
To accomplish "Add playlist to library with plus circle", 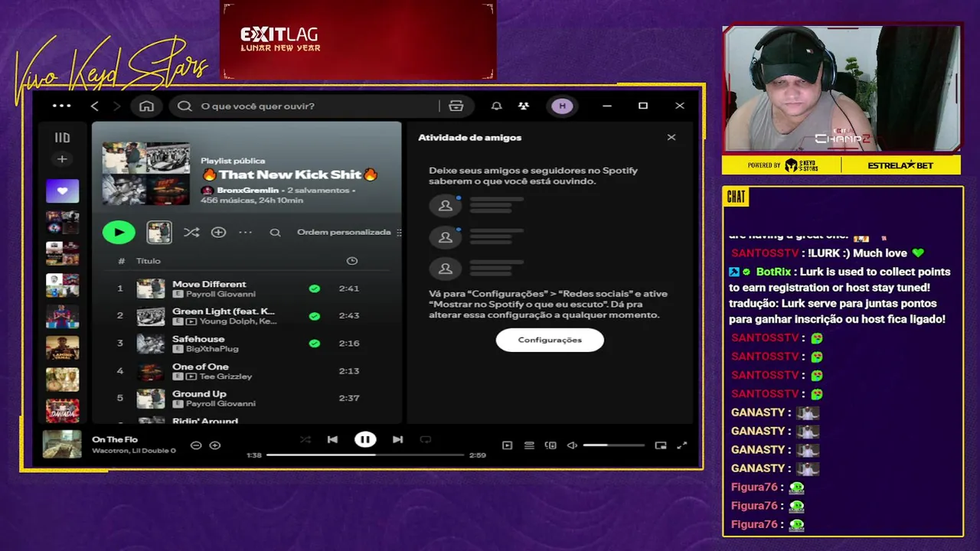I will (x=218, y=232).
